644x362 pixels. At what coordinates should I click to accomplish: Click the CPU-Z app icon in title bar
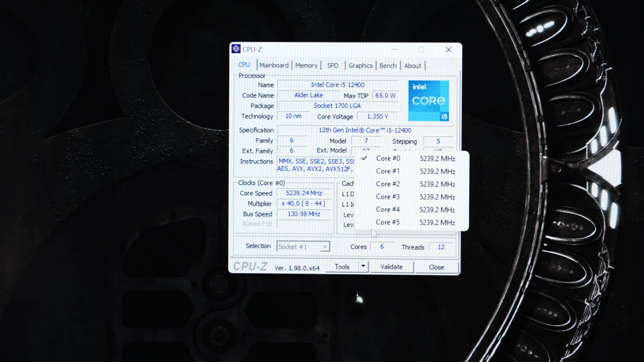point(236,49)
